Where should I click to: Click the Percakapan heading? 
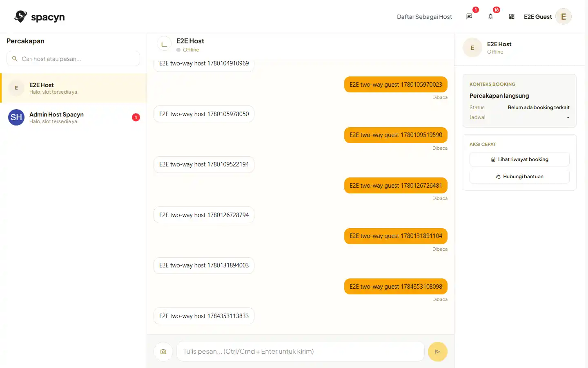(25, 41)
